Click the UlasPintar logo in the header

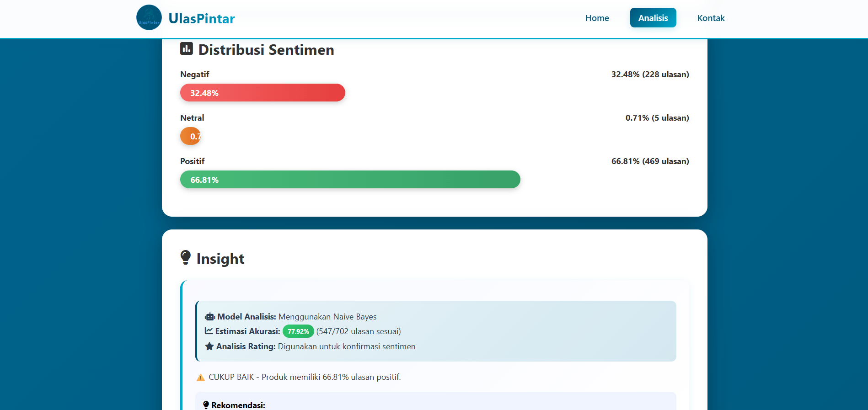tap(149, 18)
